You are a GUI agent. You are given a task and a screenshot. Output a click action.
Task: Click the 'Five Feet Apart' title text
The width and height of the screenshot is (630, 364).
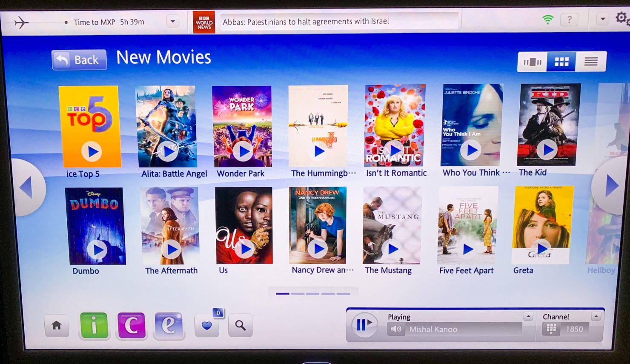pyautogui.click(x=467, y=270)
